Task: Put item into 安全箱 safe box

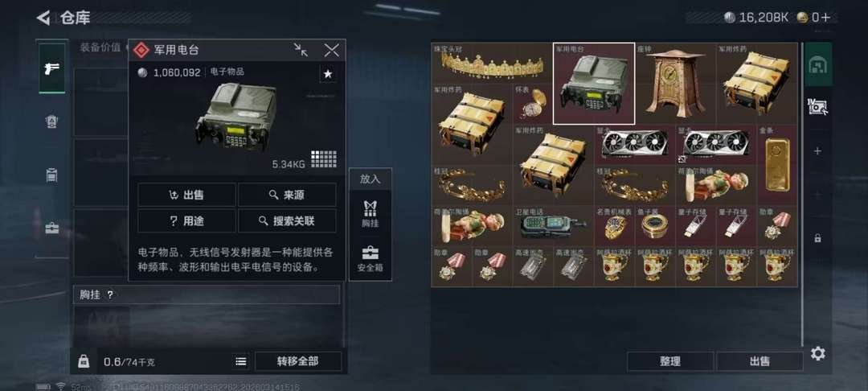Action: [371, 259]
